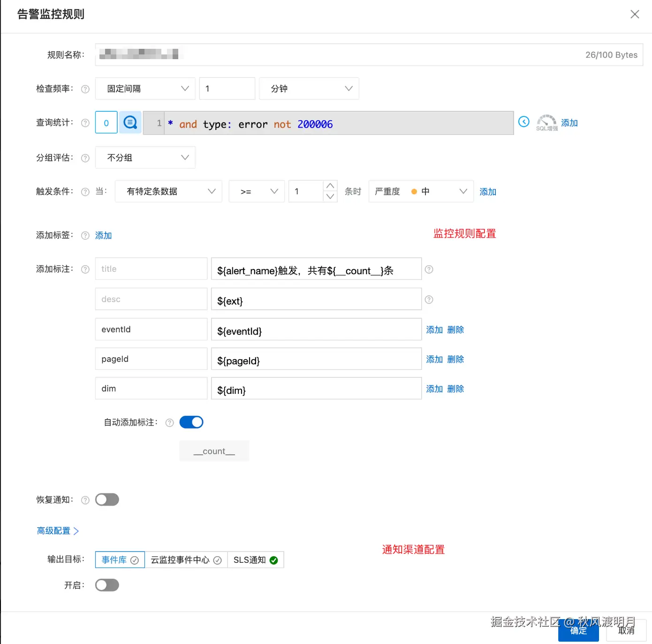The width and height of the screenshot is (652, 644).
Task: Click the __count__ auto annotation tag
Action: click(x=214, y=451)
